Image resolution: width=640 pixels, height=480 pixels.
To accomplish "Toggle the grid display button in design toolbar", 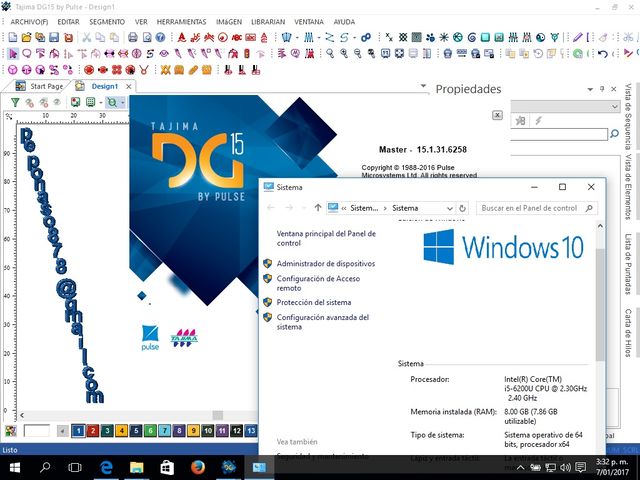I will coord(91,102).
